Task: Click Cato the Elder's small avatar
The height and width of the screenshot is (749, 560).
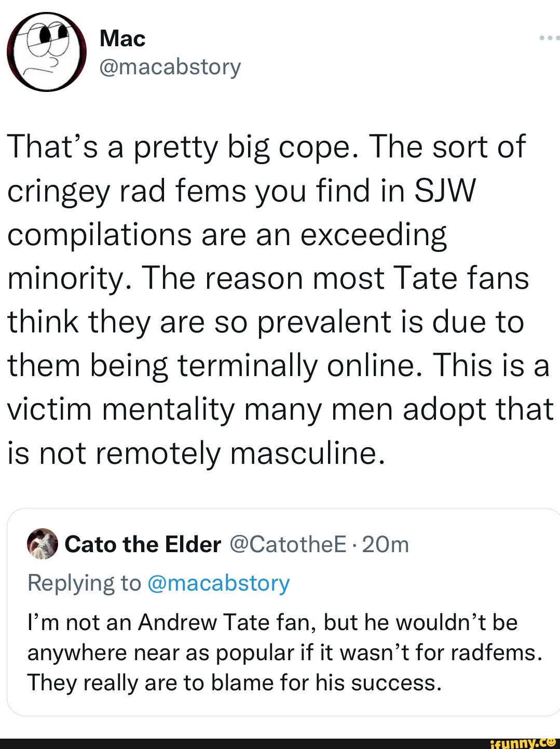Action: 43,544
